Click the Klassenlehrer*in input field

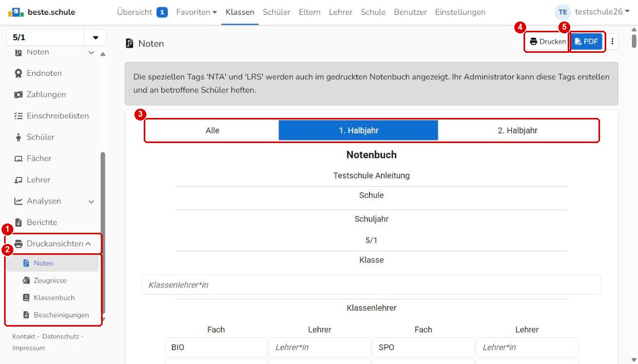pos(371,285)
